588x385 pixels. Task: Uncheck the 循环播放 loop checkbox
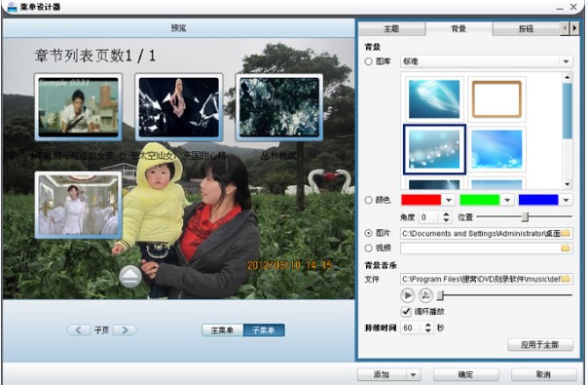406,311
